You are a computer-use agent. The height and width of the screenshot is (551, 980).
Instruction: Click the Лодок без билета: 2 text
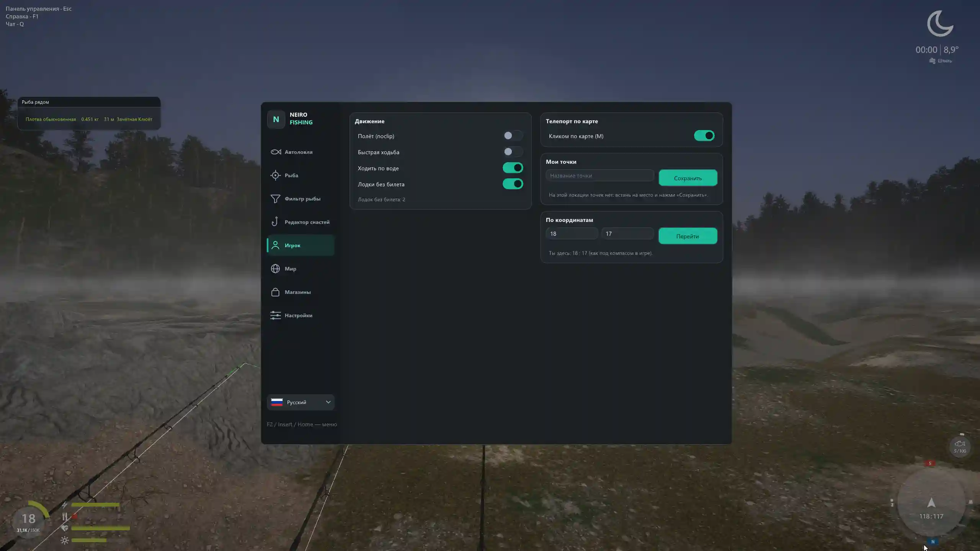click(381, 199)
